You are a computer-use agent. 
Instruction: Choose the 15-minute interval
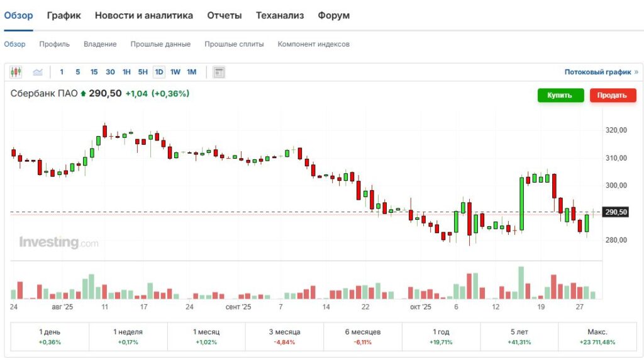[94, 72]
